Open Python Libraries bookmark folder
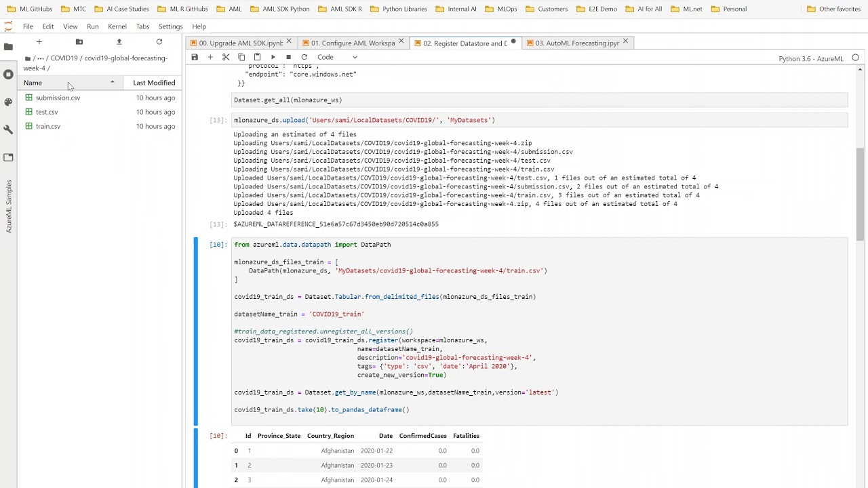This screenshot has height=488, width=868. tap(397, 9)
